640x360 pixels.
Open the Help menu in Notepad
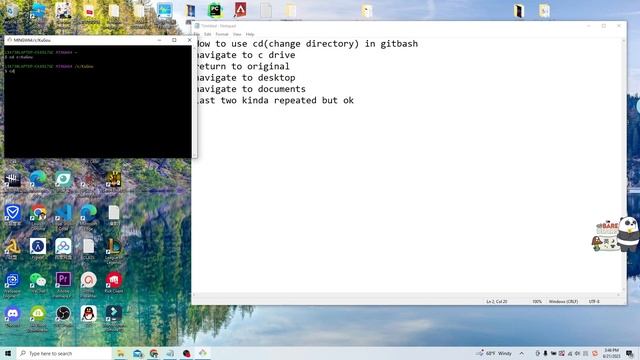point(250,34)
